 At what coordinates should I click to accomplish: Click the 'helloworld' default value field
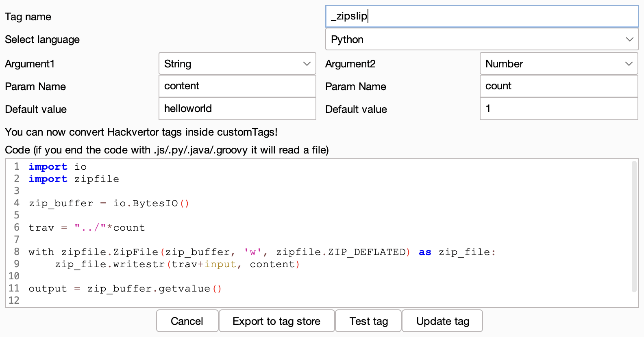[237, 109]
